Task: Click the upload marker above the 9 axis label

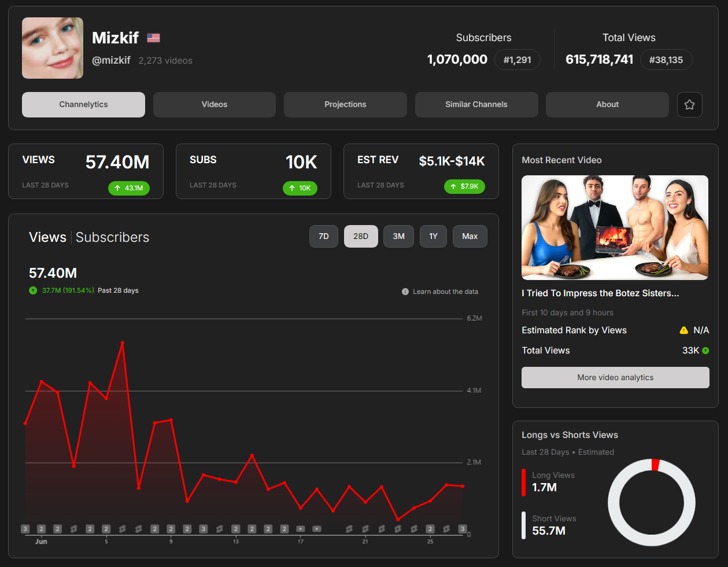Action: [x=171, y=529]
